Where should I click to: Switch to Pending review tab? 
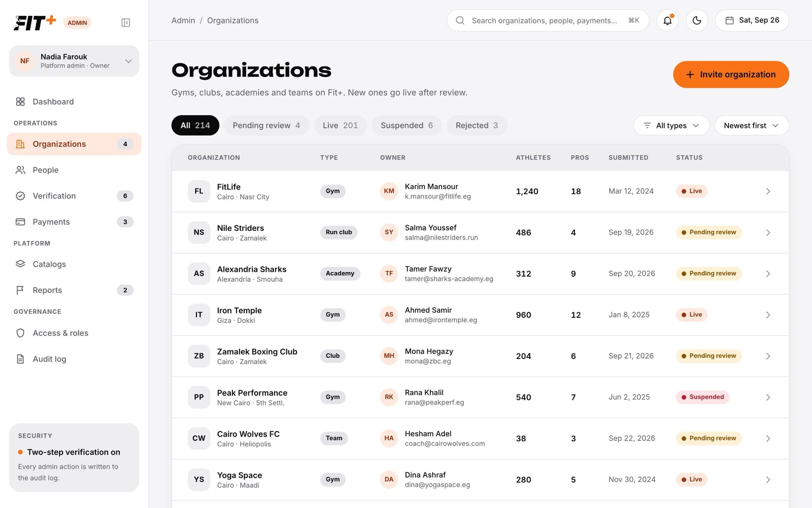click(266, 126)
